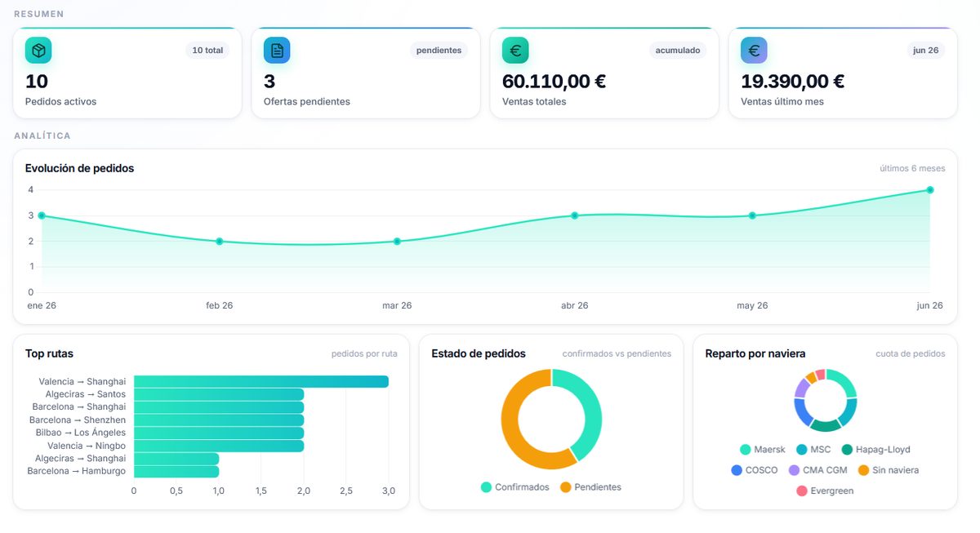This screenshot has height=533, width=980.
Task: Select the abr 26 data point on the orders chart
Action: [x=574, y=215]
